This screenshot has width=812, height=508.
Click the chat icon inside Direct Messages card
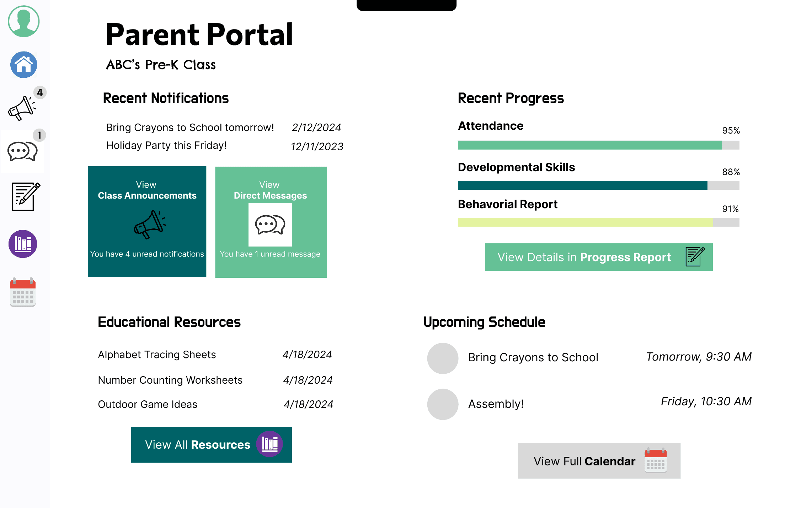(x=270, y=224)
